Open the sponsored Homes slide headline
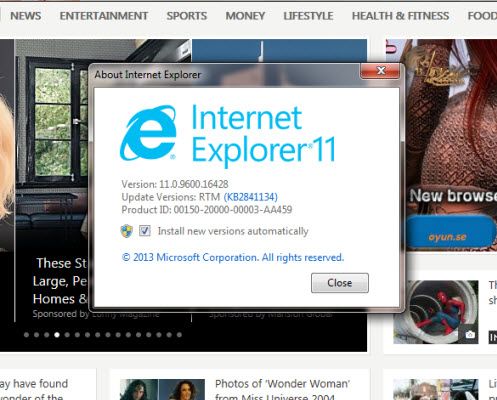Screen dimensions: 497x400 [60, 281]
